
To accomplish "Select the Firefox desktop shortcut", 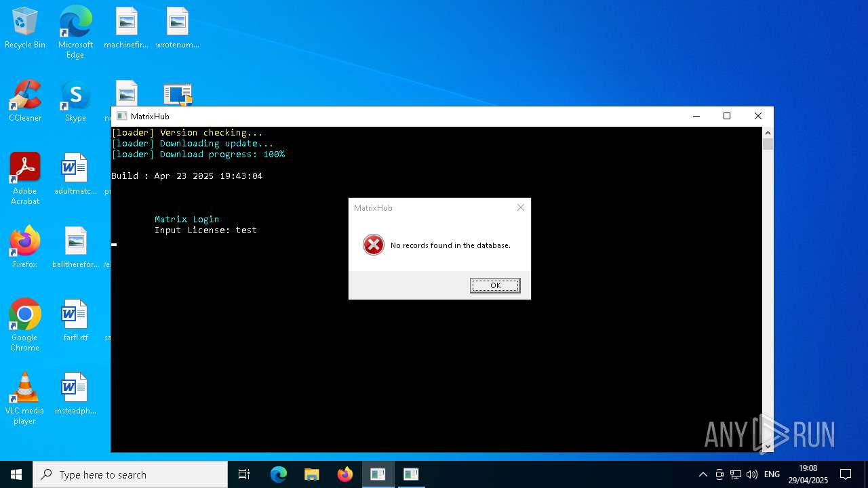I will tap(25, 248).
